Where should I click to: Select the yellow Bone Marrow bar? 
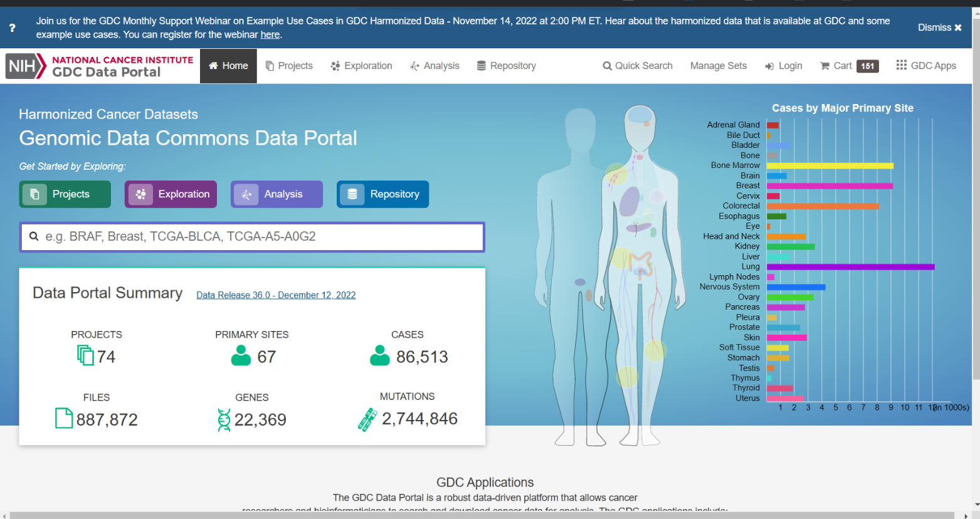(830, 166)
